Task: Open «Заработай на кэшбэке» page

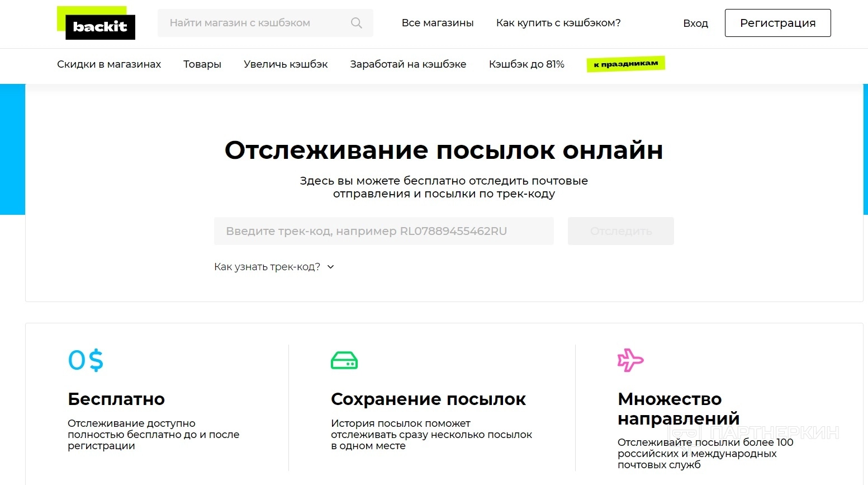Action: pyautogui.click(x=408, y=64)
